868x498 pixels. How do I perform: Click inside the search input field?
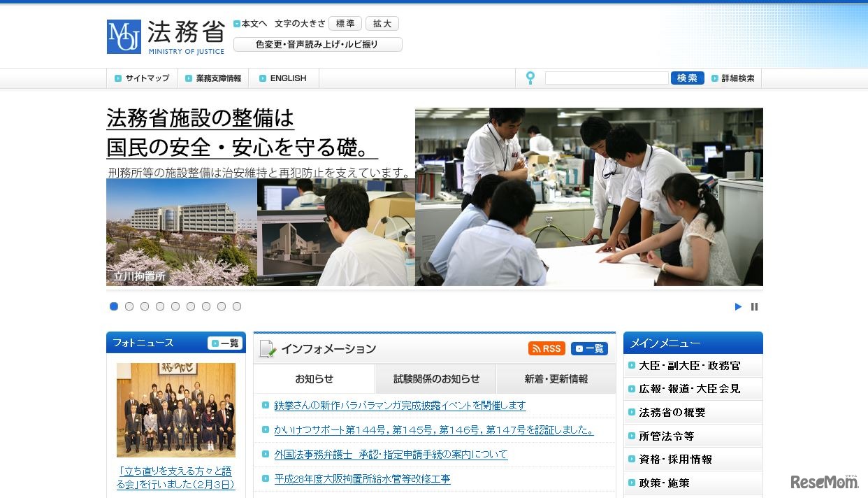pos(607,78)
